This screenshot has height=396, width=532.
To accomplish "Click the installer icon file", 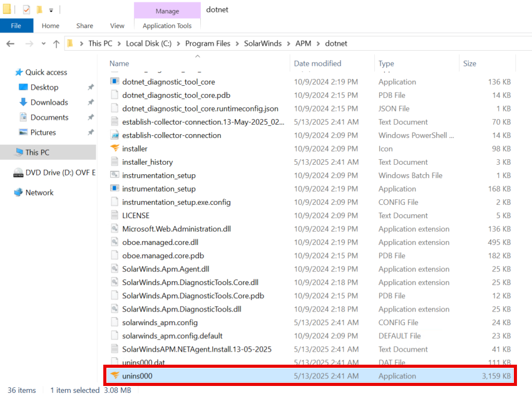I will pyautogui.click(x=115, y=148).
